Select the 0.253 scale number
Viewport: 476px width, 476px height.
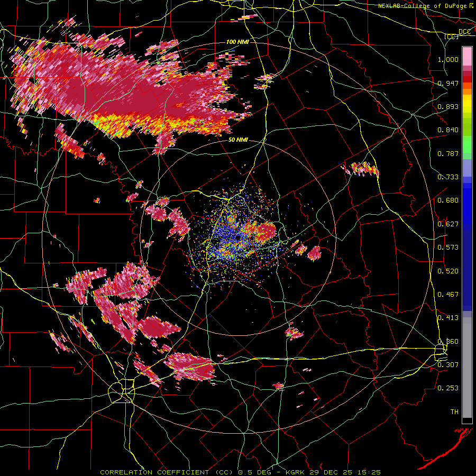pos(448,388)
